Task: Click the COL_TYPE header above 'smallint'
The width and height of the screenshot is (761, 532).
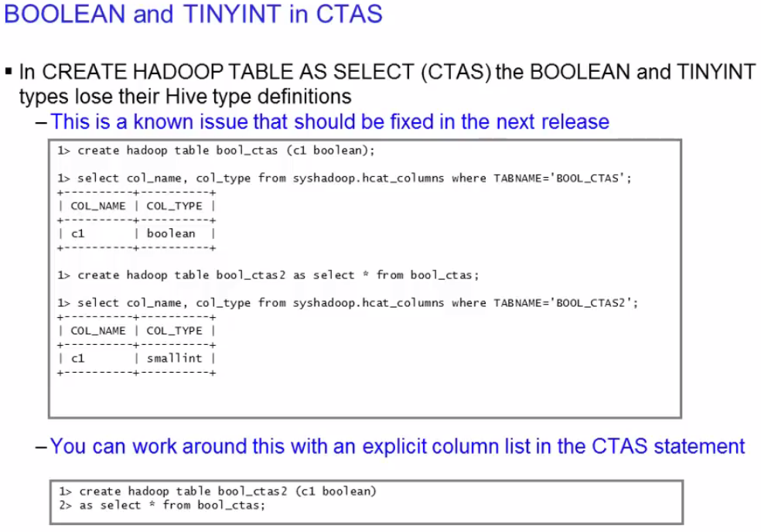Action: click(174, 331)
